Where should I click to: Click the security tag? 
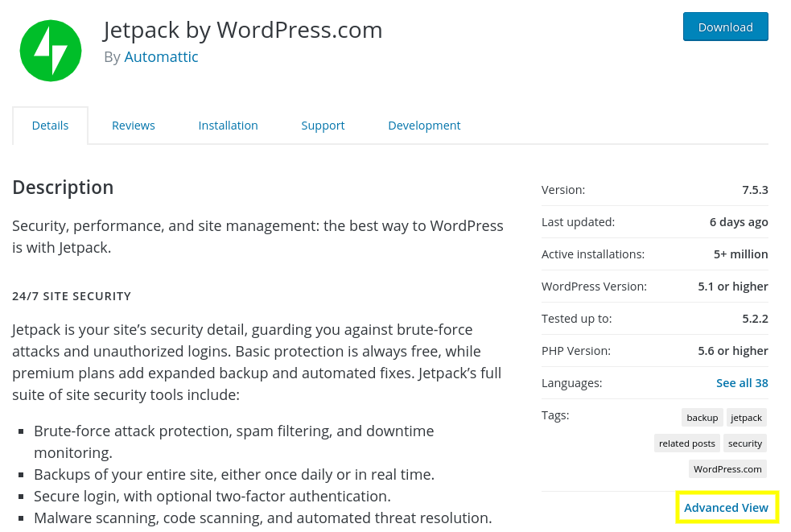point(745,443)
